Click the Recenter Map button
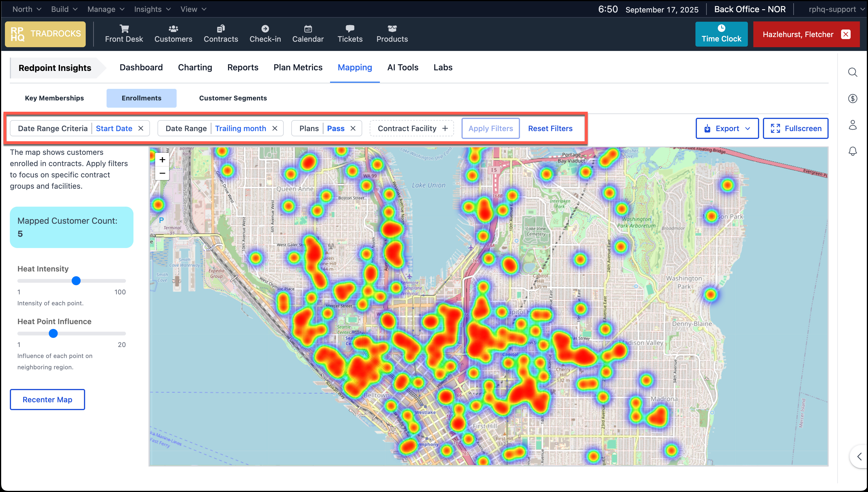This screenshot has width=868, height=492. tap(47, 399)
